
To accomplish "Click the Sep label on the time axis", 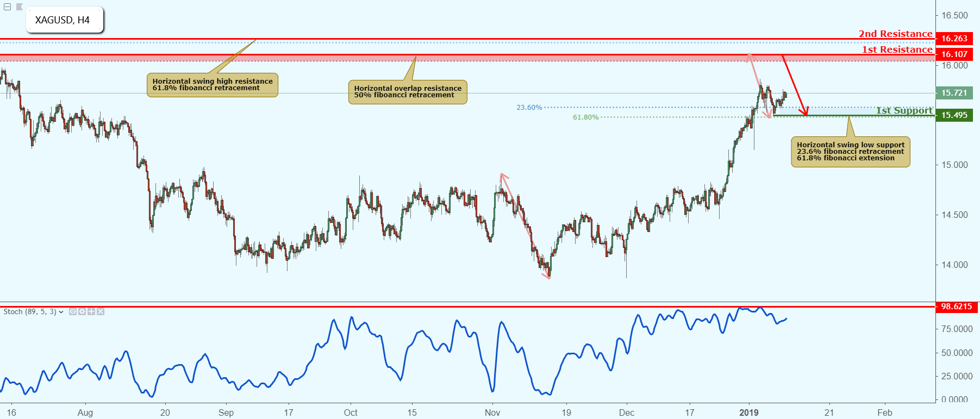I will pos(226,412).
